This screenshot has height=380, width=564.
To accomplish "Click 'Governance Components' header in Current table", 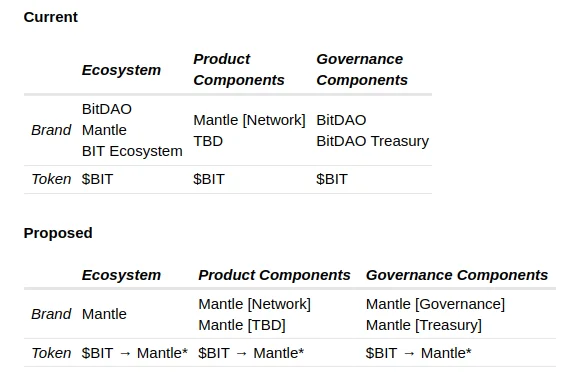I will [362, 69].
